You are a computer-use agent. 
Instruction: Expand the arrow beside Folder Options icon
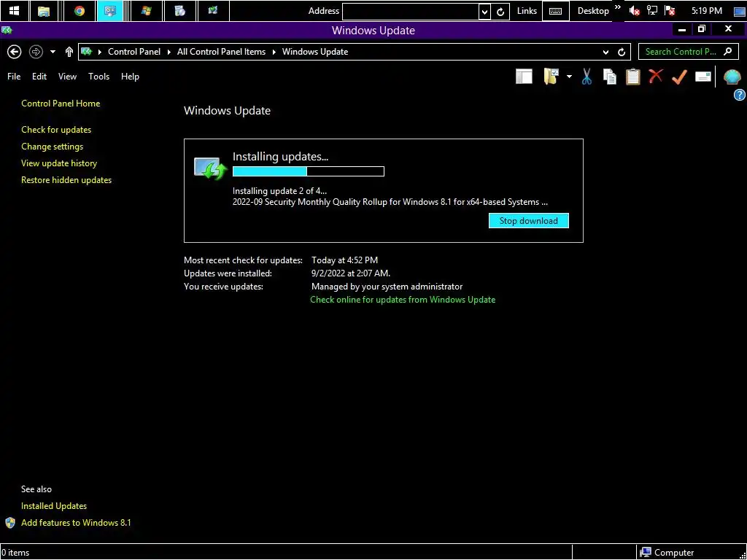569,77
